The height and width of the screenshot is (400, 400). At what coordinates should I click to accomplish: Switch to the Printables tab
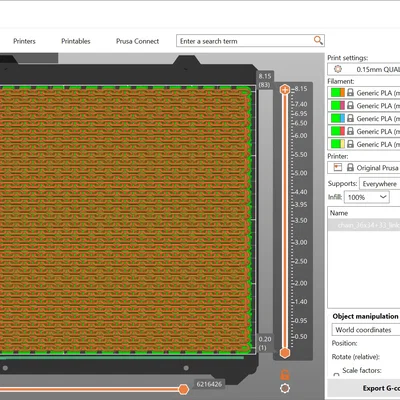[76, 41]
